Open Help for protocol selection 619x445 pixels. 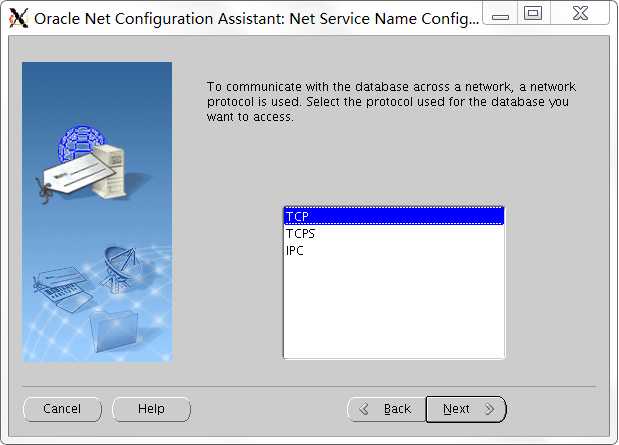tap(151, 409)
